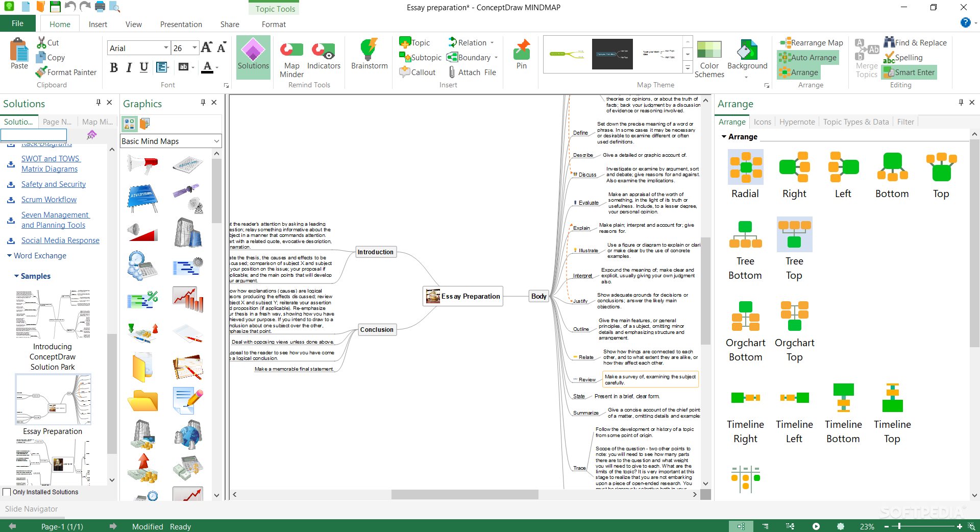The width and height of the screenshot is (980, 532).
Task: Expand the Boundary dropdown arrow
Action: point(496,58)
